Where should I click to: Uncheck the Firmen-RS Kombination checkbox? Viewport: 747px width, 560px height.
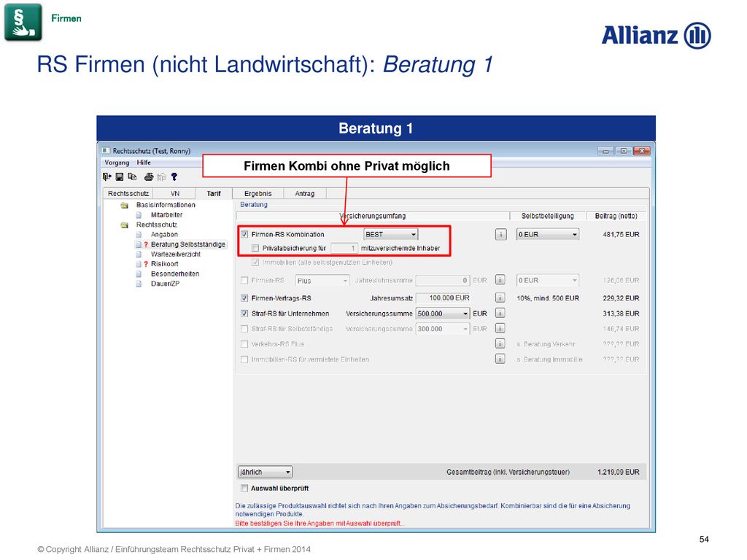coord(244,234)
